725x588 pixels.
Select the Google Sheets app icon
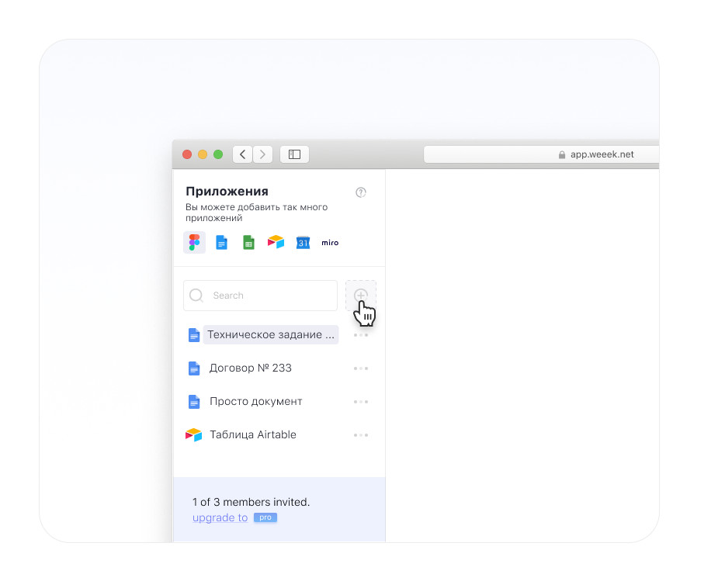pyautogui.click(x=248, y=242)
